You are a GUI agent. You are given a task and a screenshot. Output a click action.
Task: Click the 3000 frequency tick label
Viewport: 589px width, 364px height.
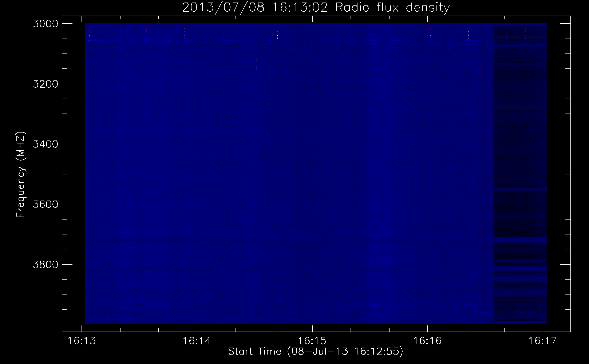pyautogui.click(x=46, y=24)
